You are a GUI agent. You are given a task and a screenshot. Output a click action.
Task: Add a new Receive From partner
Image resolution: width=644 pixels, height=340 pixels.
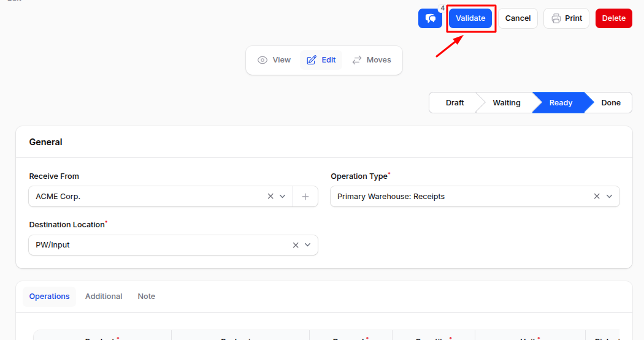tap(305, 197)
